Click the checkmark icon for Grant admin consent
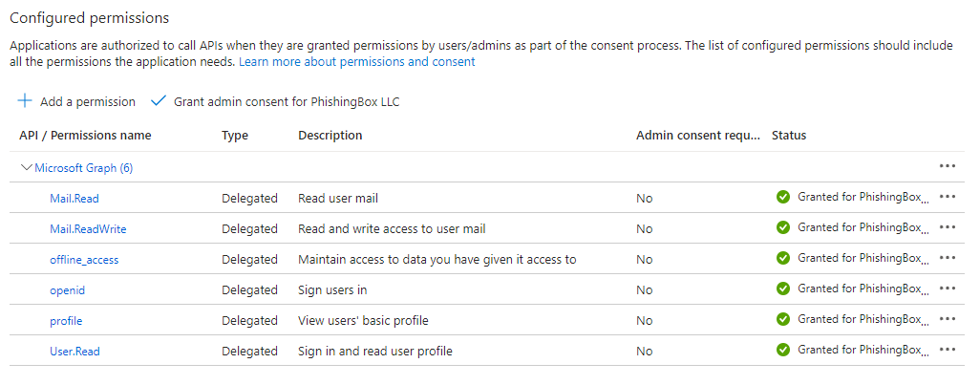 (x=159, y=100)
